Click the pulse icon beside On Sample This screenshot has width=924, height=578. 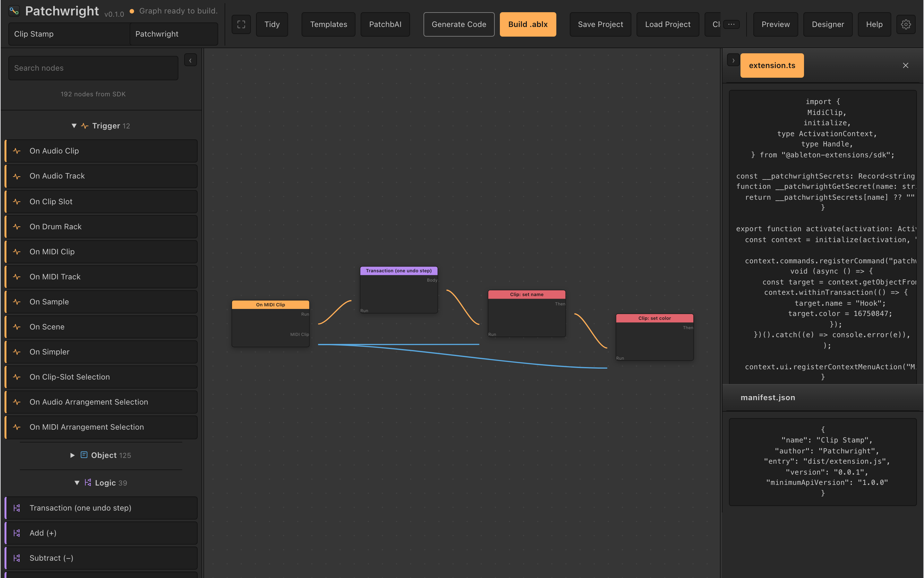(17, 302)
